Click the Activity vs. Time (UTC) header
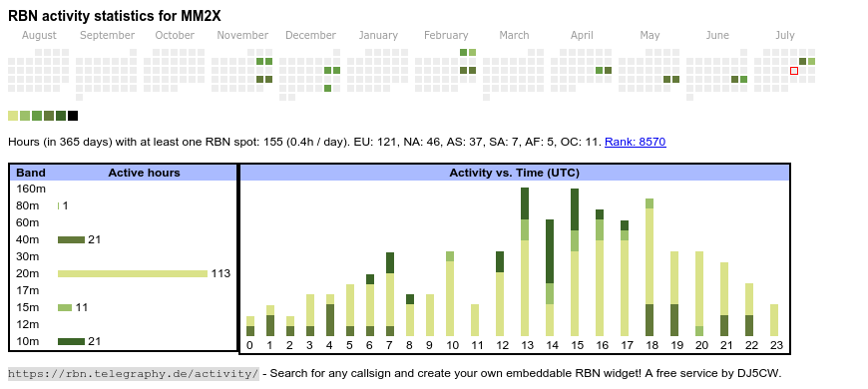The width and height of the screenshot is (868, 389). coord(514,173)
